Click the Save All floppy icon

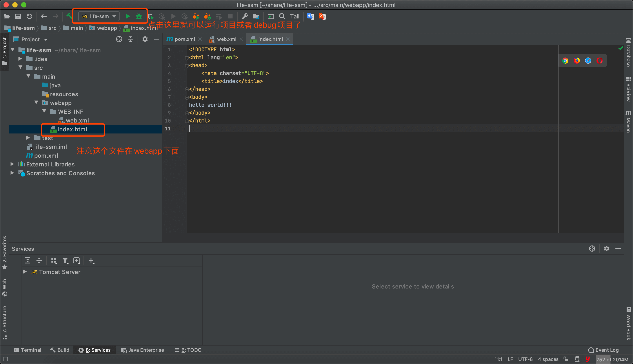click(18, 16)
